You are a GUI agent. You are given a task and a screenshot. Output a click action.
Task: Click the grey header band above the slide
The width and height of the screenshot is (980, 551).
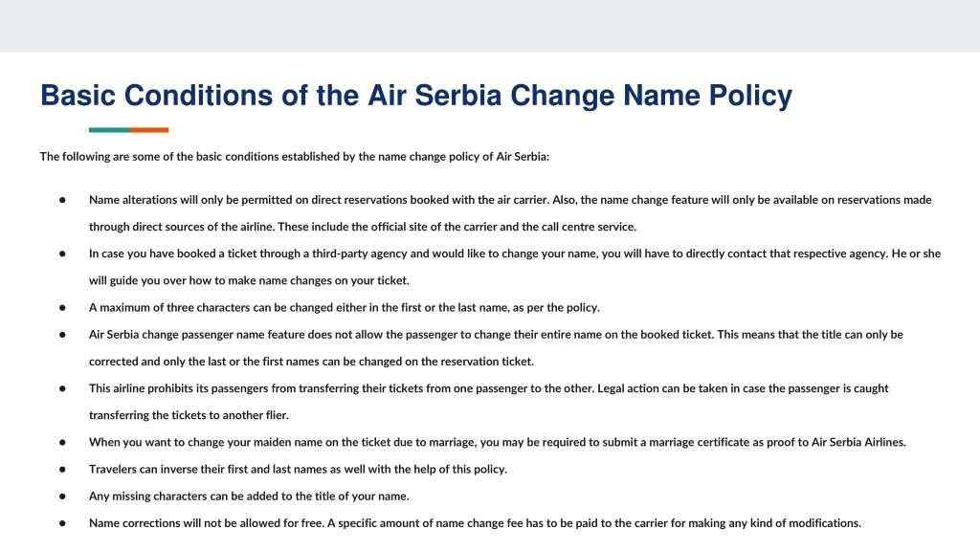click(490, 26)
